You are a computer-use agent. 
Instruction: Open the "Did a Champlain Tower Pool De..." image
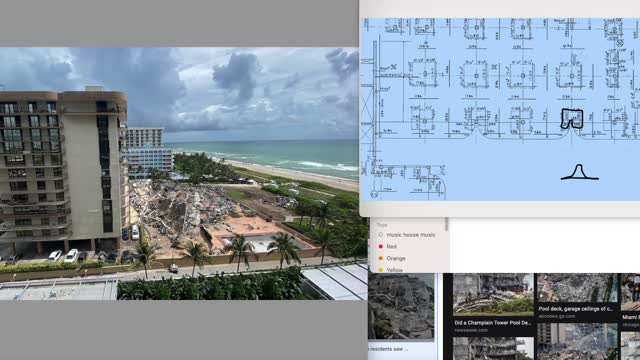[493, 295]
